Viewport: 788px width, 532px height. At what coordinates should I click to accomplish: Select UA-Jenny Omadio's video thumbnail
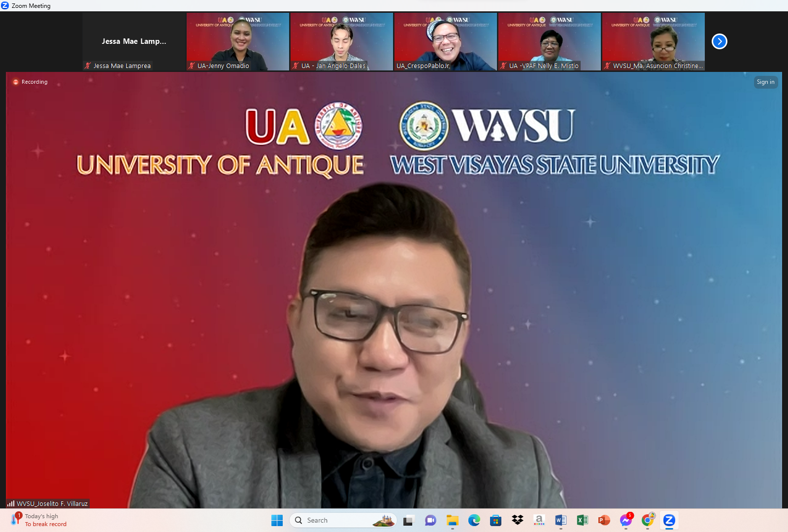coord(238,41)
